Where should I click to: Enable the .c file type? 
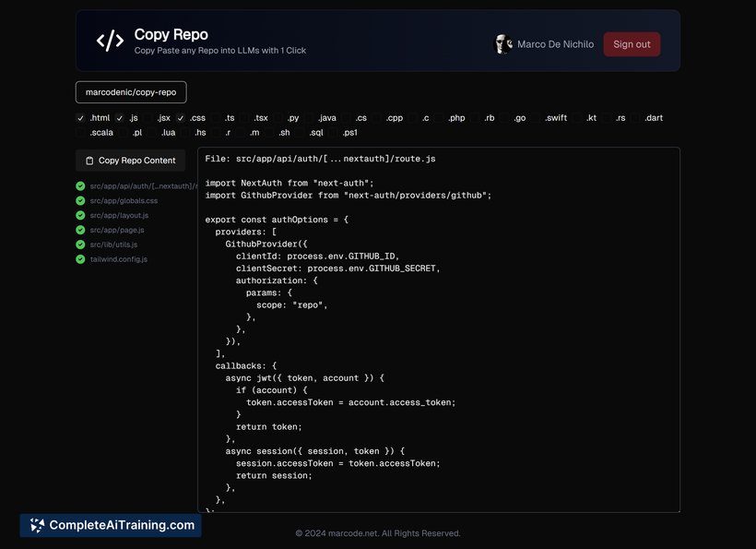pyautogui.click(x=413, y=118)
